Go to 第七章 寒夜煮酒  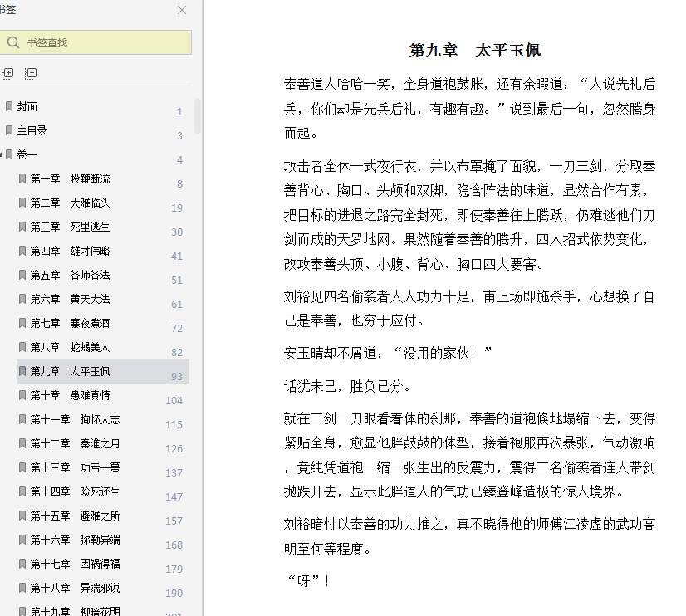point(70,323)
